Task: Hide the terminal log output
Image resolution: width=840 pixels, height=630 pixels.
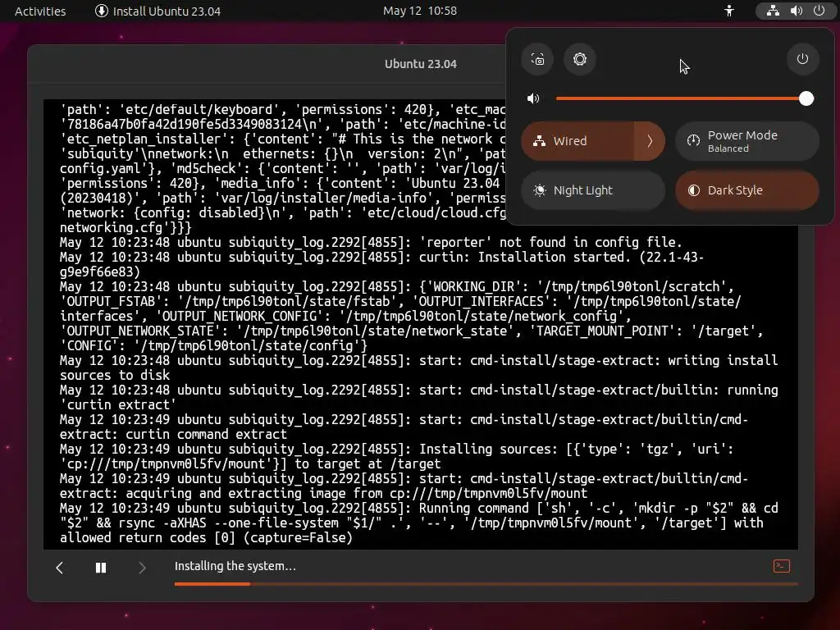Action: 782,566
